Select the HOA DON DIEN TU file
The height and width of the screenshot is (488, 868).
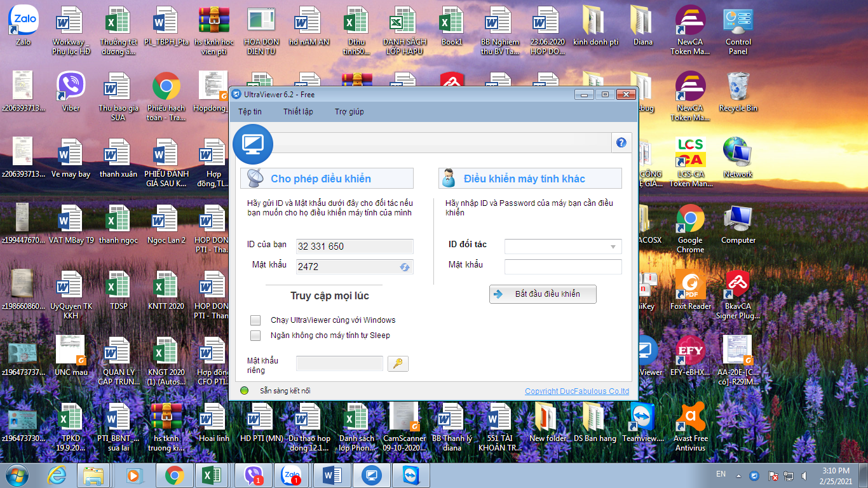(261, 31)
